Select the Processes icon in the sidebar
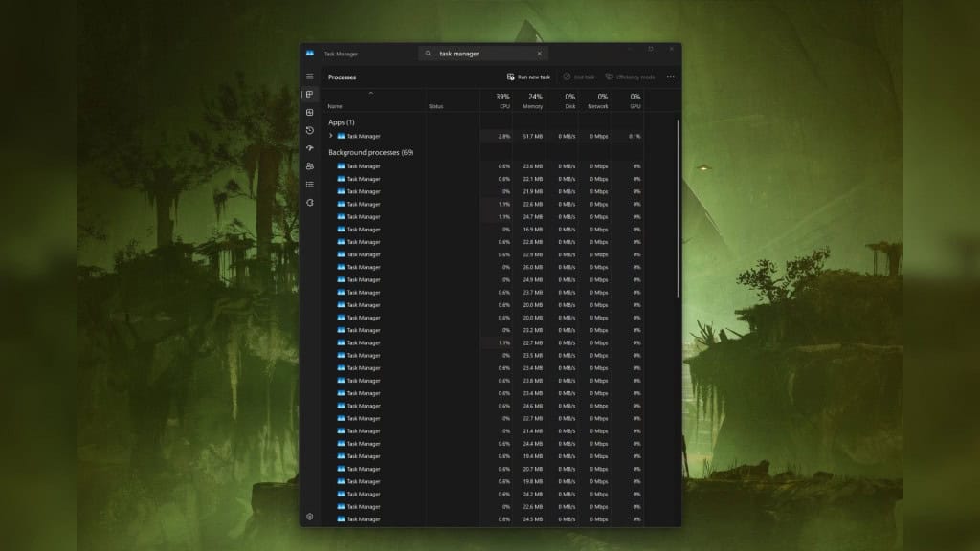Image resolution: width=980 pixels, height=551 pixels. click(309, 95)
